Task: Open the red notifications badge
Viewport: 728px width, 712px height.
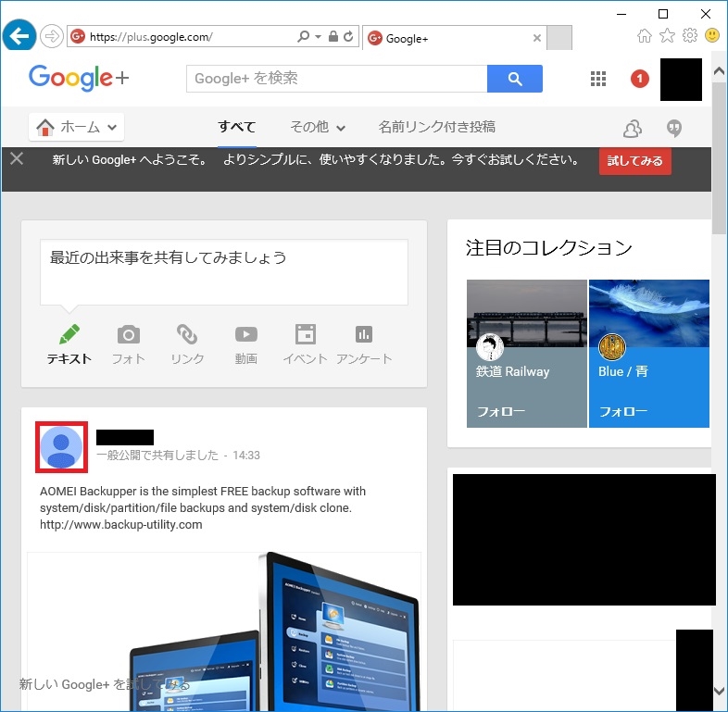Action: pos(639,79)
